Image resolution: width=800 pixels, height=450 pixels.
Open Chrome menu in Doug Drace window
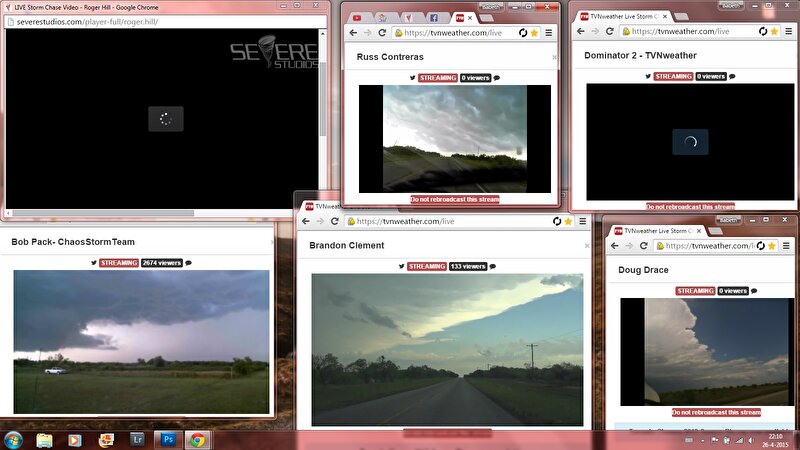787,246
